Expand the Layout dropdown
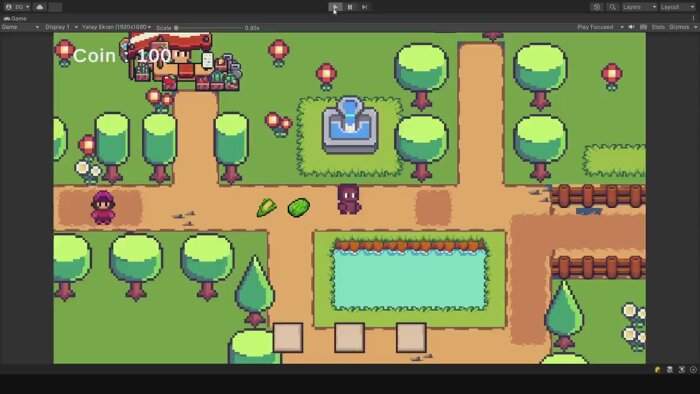Screen dimensions: 700x394 (678, 7)
